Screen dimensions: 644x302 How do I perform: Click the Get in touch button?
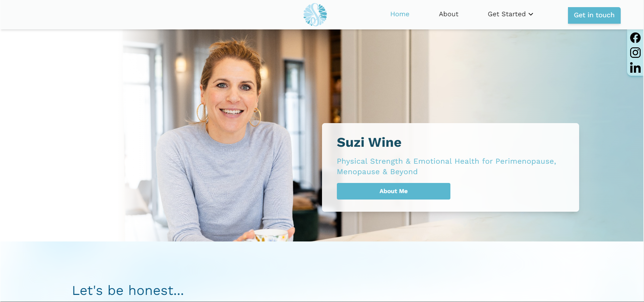[x=594, y=15]
